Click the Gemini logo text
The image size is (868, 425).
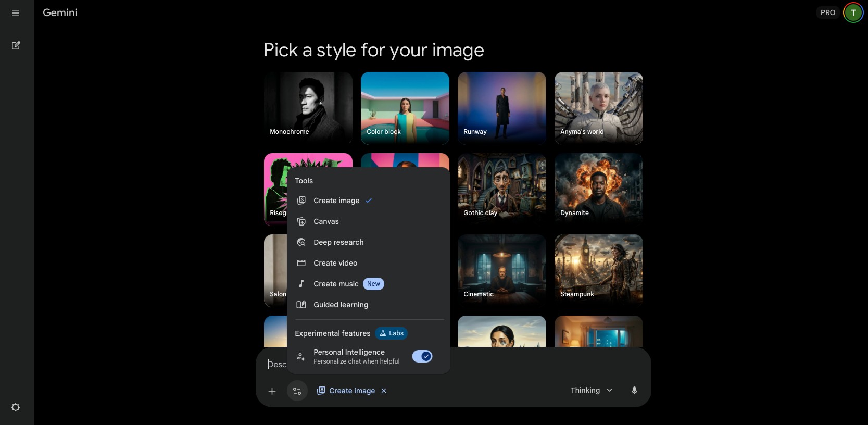60,12
